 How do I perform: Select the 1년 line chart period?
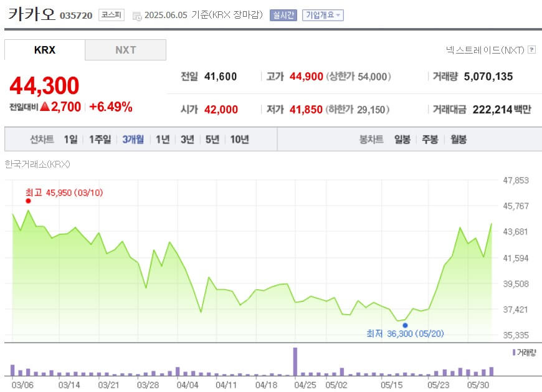[163, 140]
